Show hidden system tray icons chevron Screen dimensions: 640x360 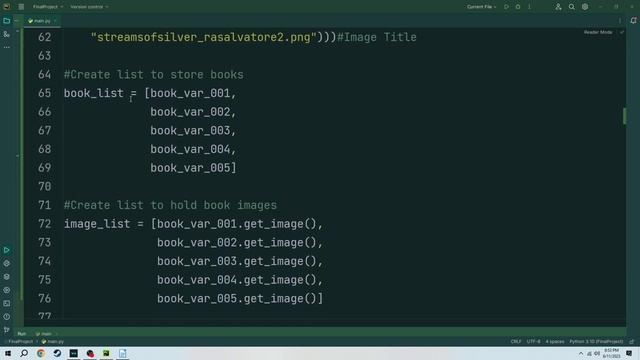pyautogui.click(x=581, y=353)
